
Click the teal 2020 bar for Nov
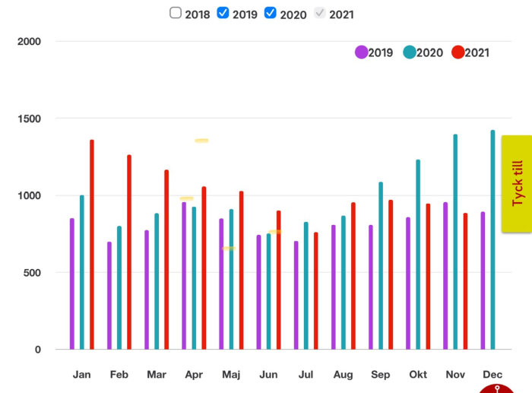click(455, 242)
